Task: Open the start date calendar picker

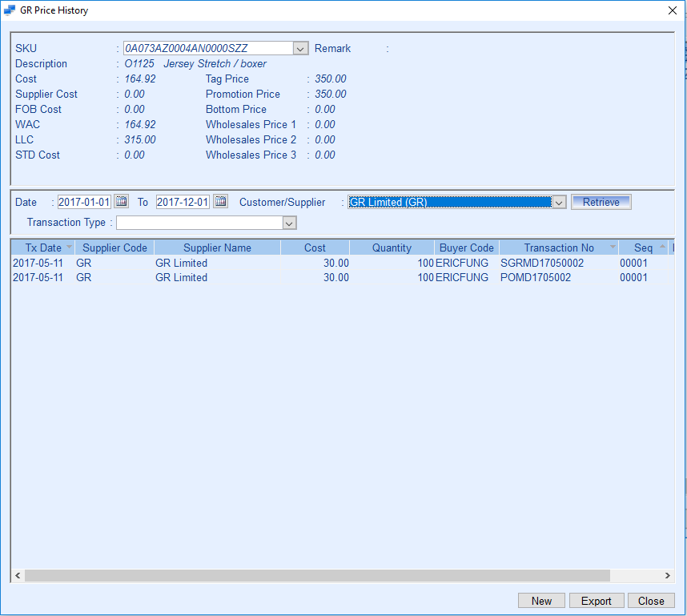Action: point(122,202)
